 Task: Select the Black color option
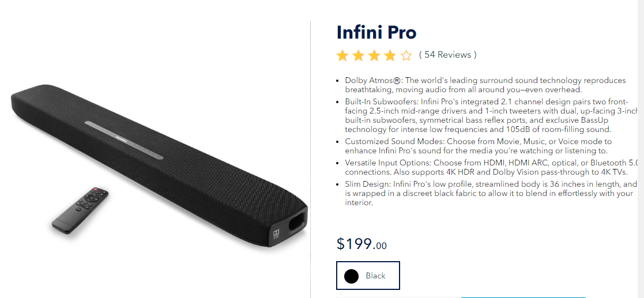(375, 276)
